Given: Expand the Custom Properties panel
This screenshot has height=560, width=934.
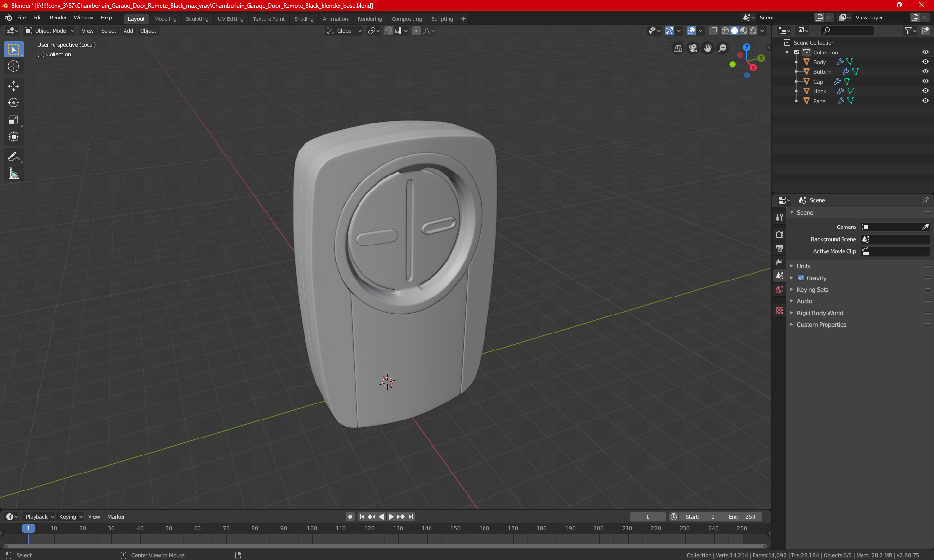Looking at the screenshot, I should click(x=821, y=324).
